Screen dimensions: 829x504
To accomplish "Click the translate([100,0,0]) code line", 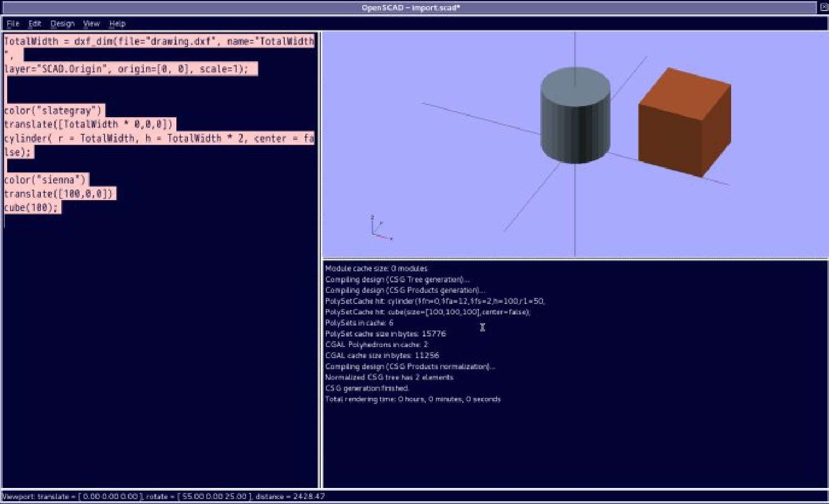I will pos(59,194).
